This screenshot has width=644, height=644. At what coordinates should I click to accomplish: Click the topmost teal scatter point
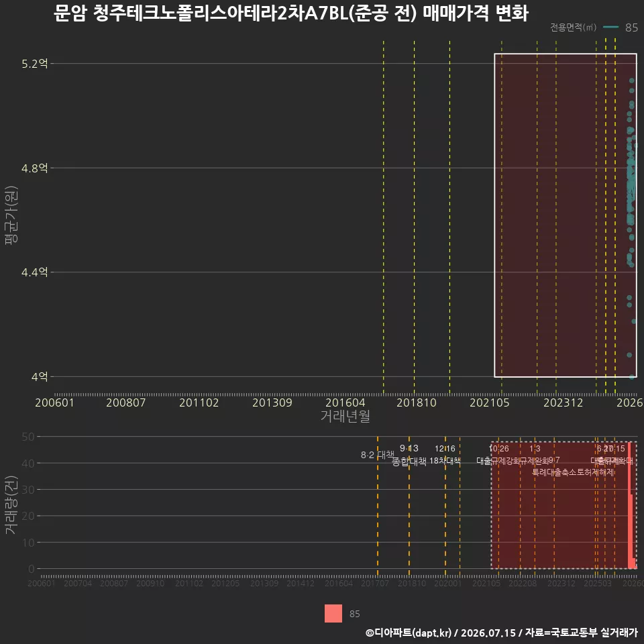point(632,80)
